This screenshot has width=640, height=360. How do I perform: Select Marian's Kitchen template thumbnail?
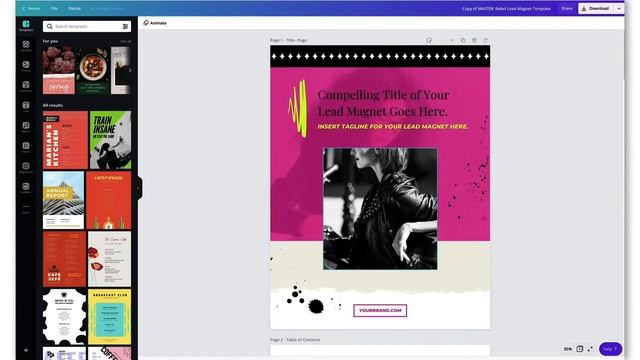pyautogui.click(x=65, y=140)
